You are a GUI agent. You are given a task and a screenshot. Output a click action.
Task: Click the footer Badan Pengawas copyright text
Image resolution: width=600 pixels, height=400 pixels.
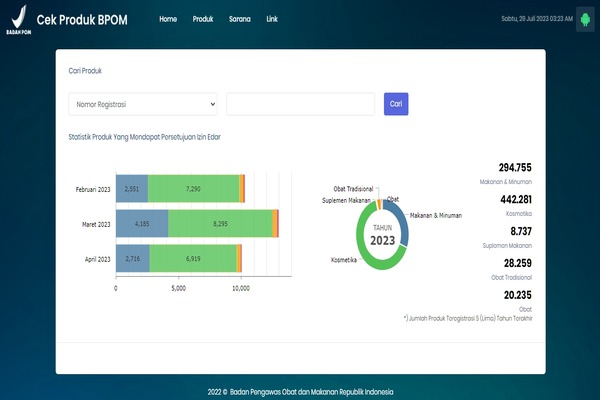coord(300,392)
